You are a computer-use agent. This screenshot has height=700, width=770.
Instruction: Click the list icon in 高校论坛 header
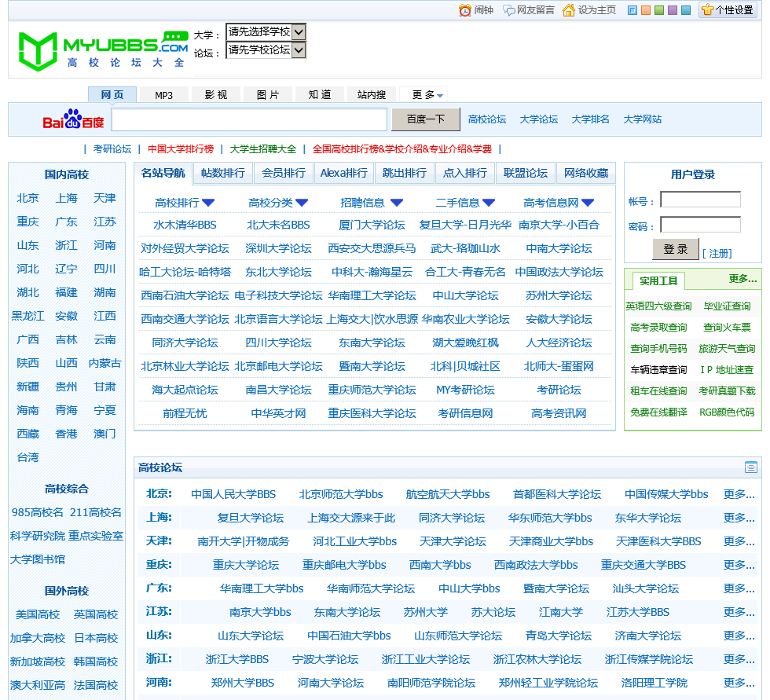click(x=750, y=467)
